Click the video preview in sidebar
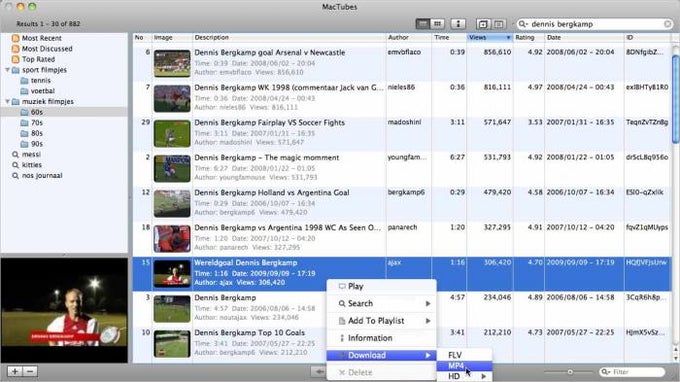680x382 pixels. 64,310
